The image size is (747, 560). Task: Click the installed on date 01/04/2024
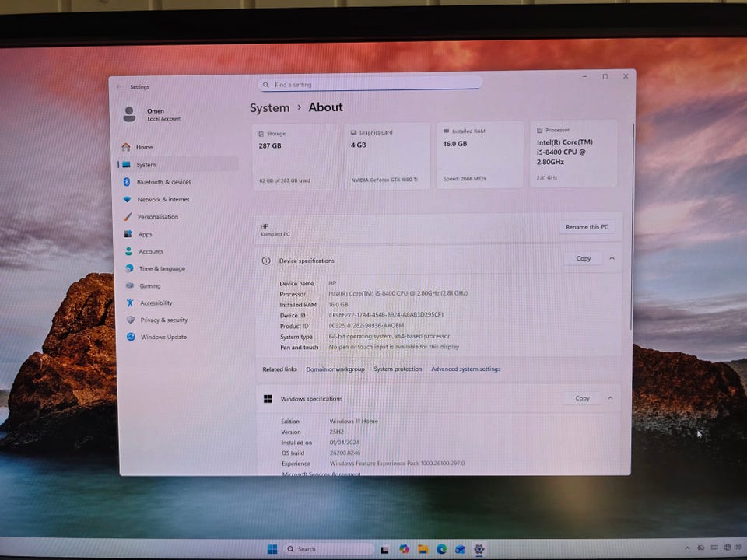tap(345, 443)
